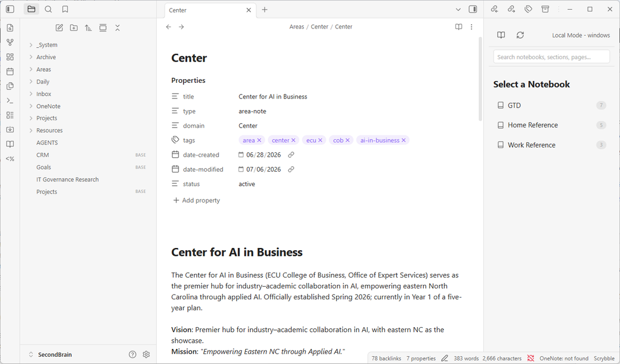Remove the ecu tag

320,140
